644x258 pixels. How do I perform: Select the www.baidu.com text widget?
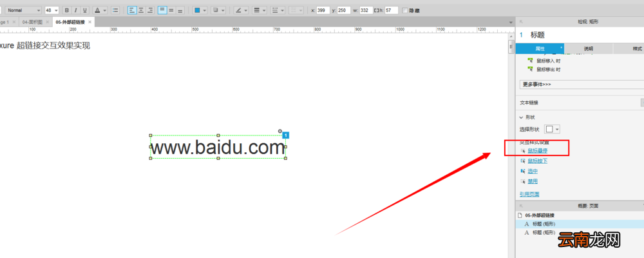click(x=218, y=147)
